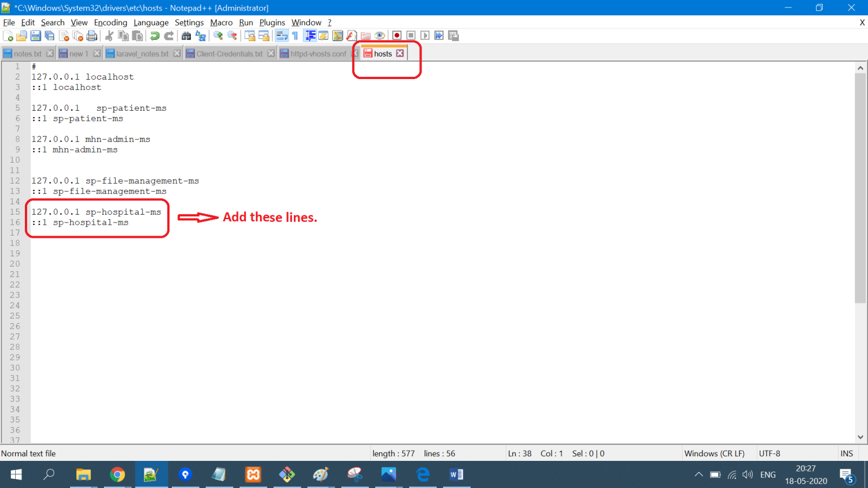868x488 pixels.
Task: Click the macro Playback icon
Action: click(x=425, y=36)
